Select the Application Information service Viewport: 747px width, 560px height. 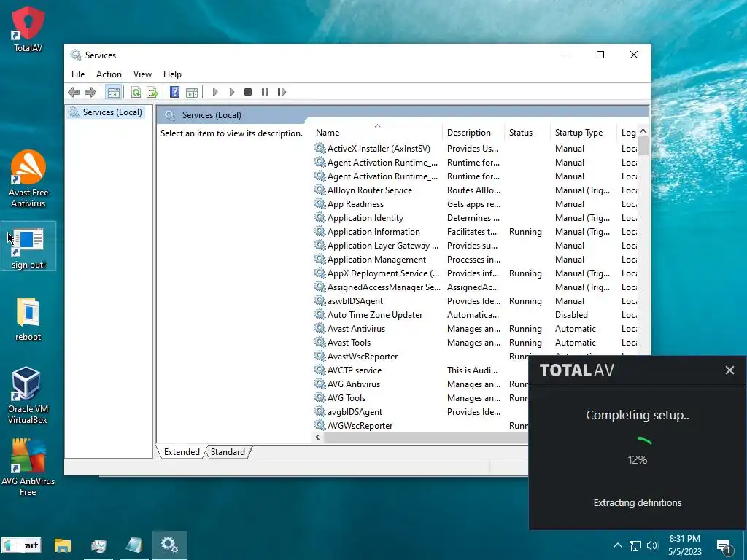pos(373,231)
